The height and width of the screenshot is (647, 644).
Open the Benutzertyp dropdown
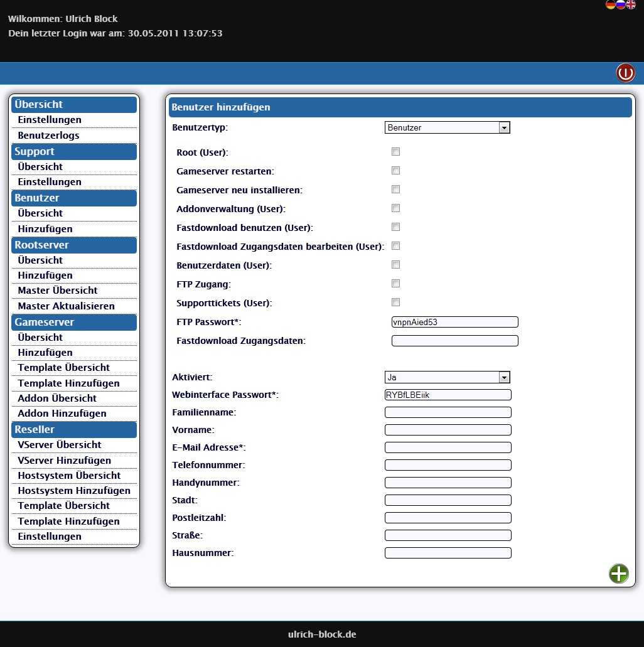[x=447, y=127]
